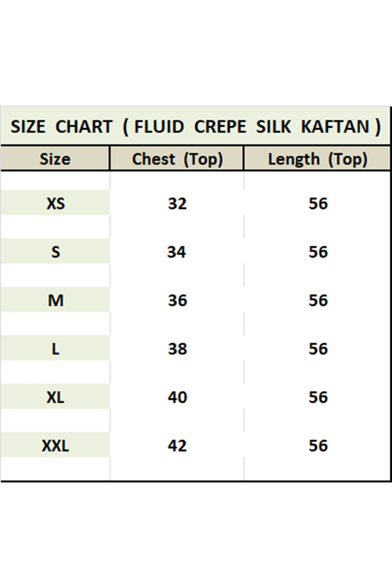Screen dimensions: 392x588
Task: Click the XL size cell
Action: pyautogui.click(x=55, y=397)
